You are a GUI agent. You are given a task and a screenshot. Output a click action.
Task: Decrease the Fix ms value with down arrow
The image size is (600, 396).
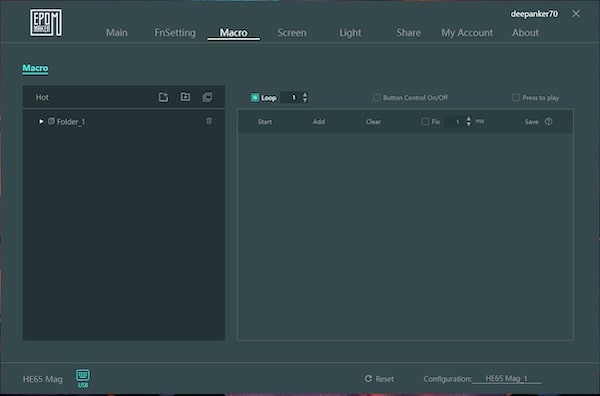click(x=469, y=124)
